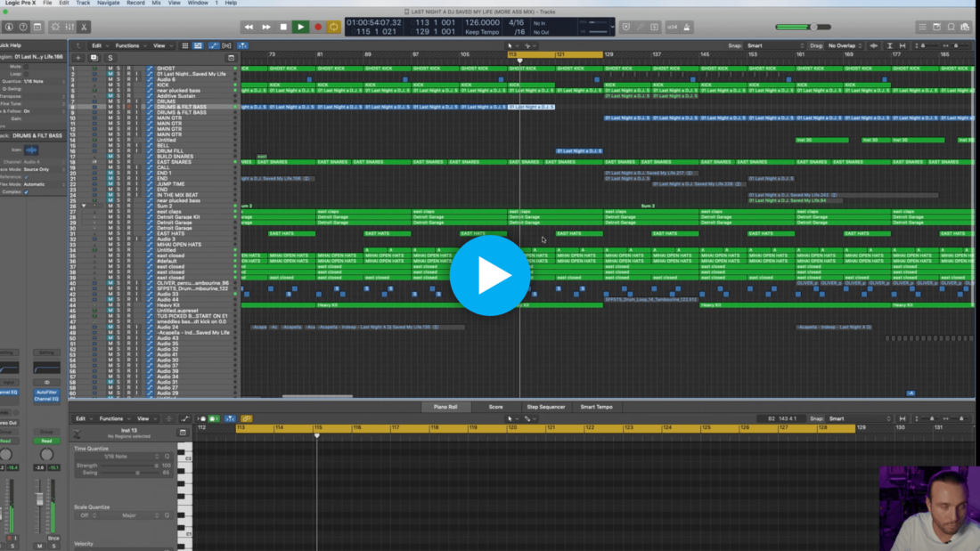Toggle Show Flex button in Tracks toolbar
Image resolution: width=980 pixels, height=551 pixels.
pos(227,45)
